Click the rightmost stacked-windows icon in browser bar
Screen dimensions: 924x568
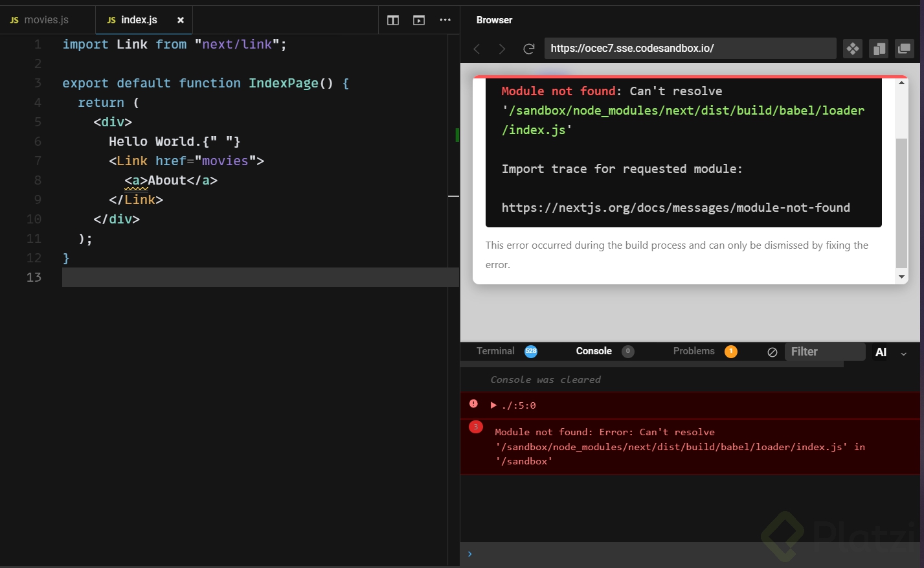click(904, 49)
